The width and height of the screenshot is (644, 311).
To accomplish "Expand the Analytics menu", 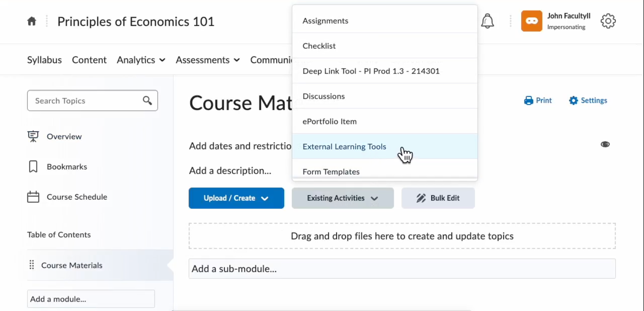I will (141, 60).
